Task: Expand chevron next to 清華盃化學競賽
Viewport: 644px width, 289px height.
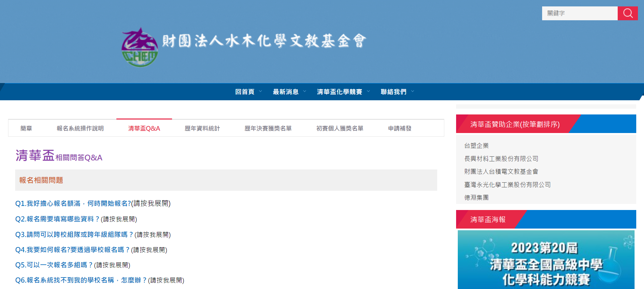Action: pos(368,91)
